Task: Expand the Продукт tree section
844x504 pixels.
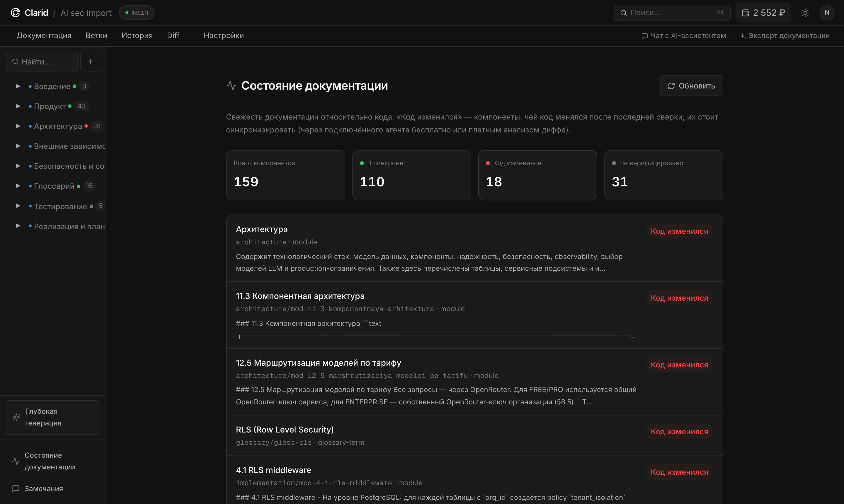Action: [x=18, y=106]
